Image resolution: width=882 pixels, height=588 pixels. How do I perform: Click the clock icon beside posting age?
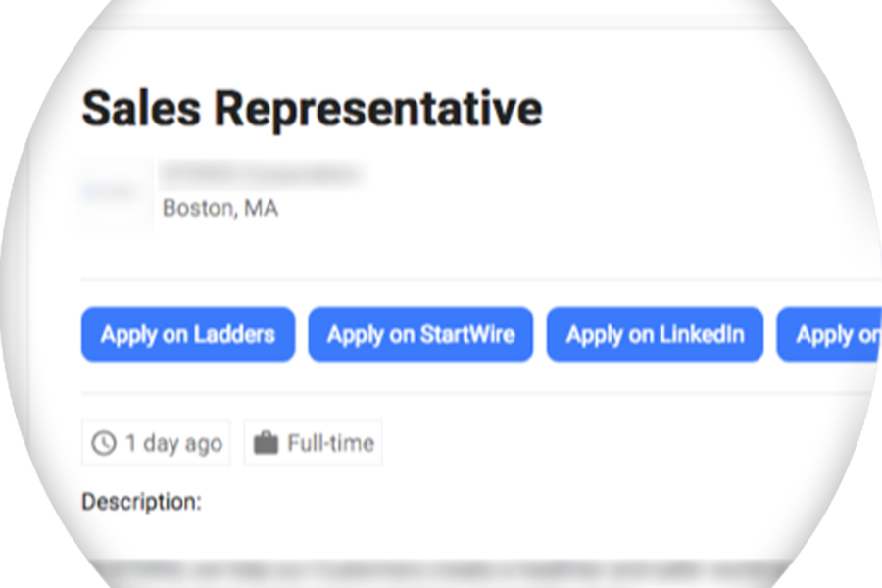point(104,443)
